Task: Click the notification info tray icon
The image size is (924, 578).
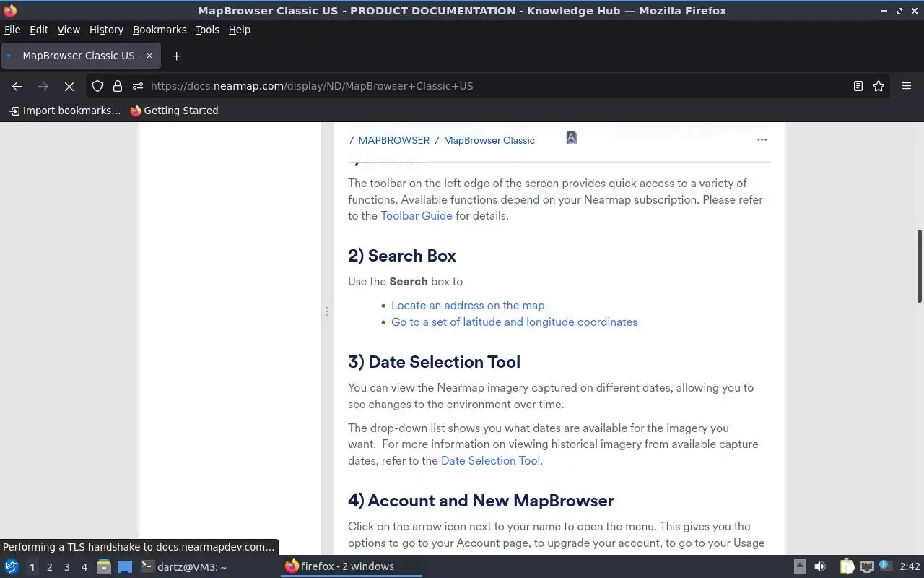Action: (x=886, y=566)
